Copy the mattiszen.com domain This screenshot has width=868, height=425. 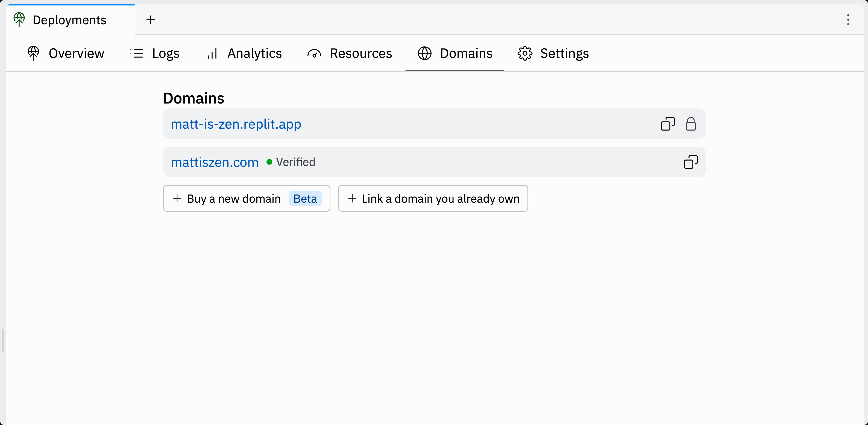click(x=690, y=162)
